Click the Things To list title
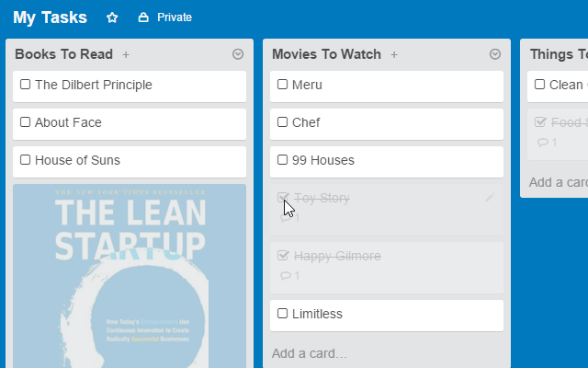 coord(559,54)
